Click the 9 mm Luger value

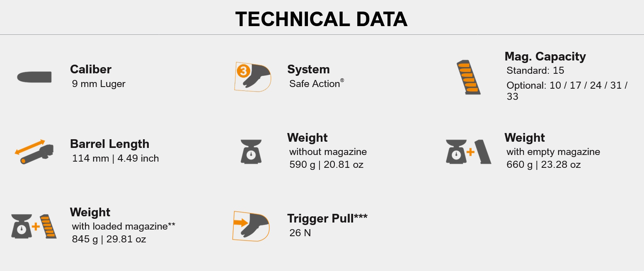point(99,84)
